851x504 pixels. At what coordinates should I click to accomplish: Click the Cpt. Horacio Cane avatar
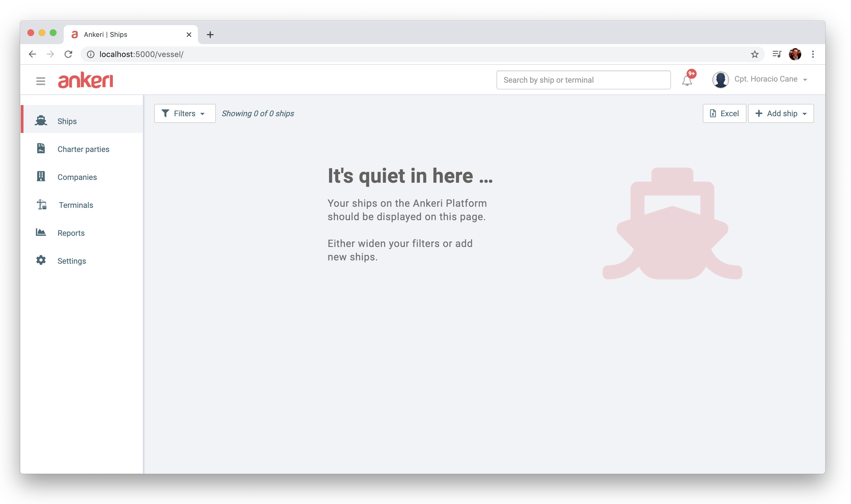pyautogui.click(x=720, y=80)
